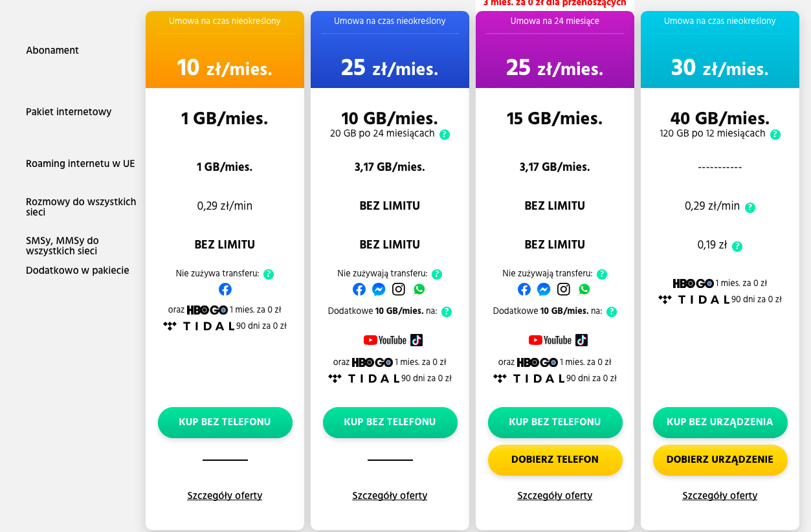Select the purple 24-month plan header
Viewport: 811px width, 532px height.
[x=555, y=50]
